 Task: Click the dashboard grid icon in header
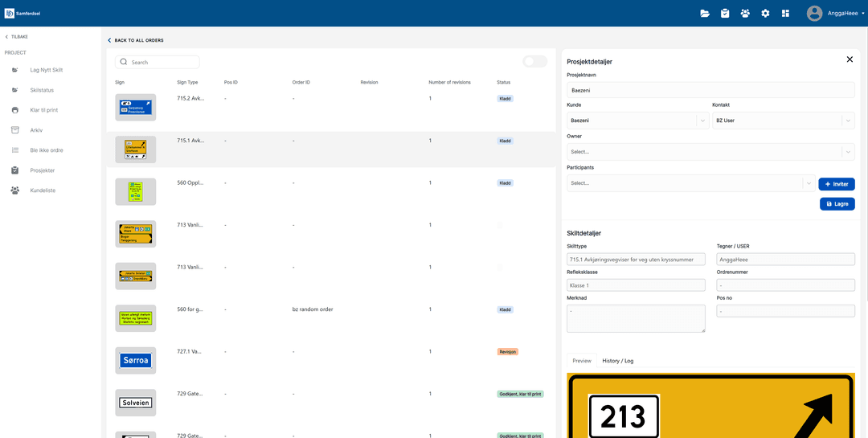[x=785, y=13]
